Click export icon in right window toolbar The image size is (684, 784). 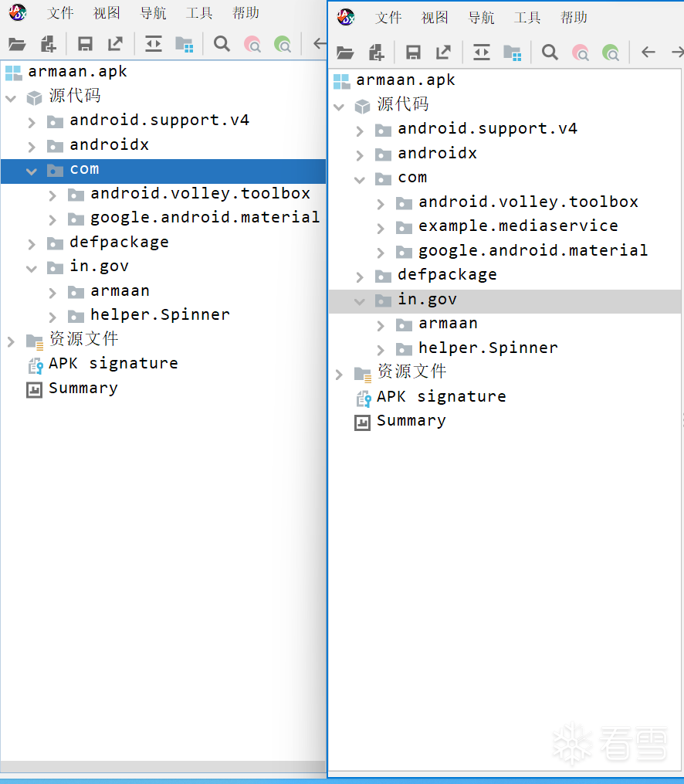[x=443, y=53]
